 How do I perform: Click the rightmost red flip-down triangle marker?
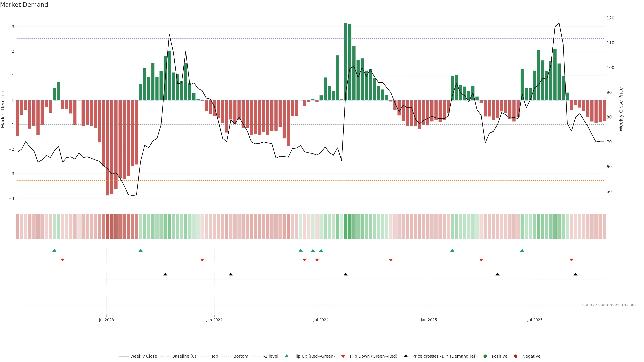[571, 260]
